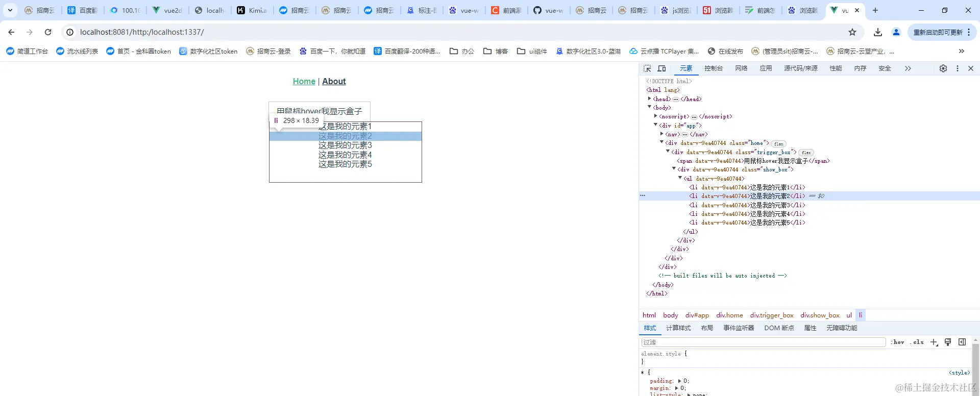Open 事件监听器 event listeners tab
Screen dimensions: 980x396
pyautogui.click(x=739, y=328)
